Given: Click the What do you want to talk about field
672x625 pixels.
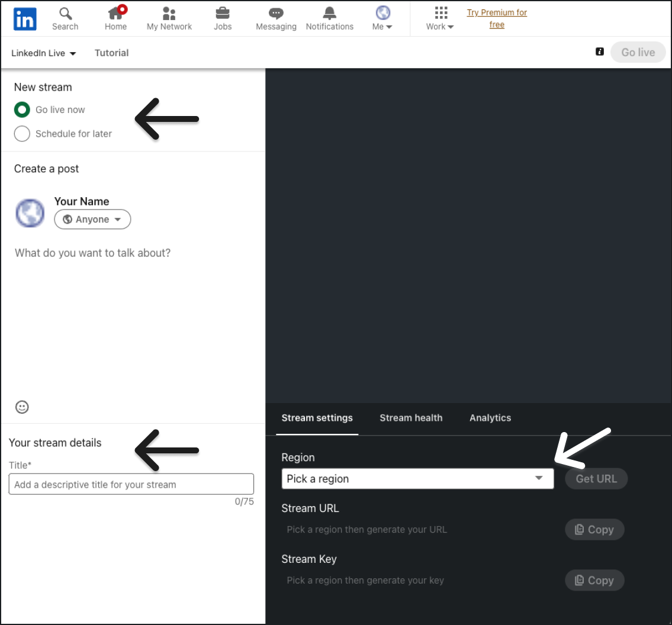Looking at the screenshot, I should click(92, 253).
